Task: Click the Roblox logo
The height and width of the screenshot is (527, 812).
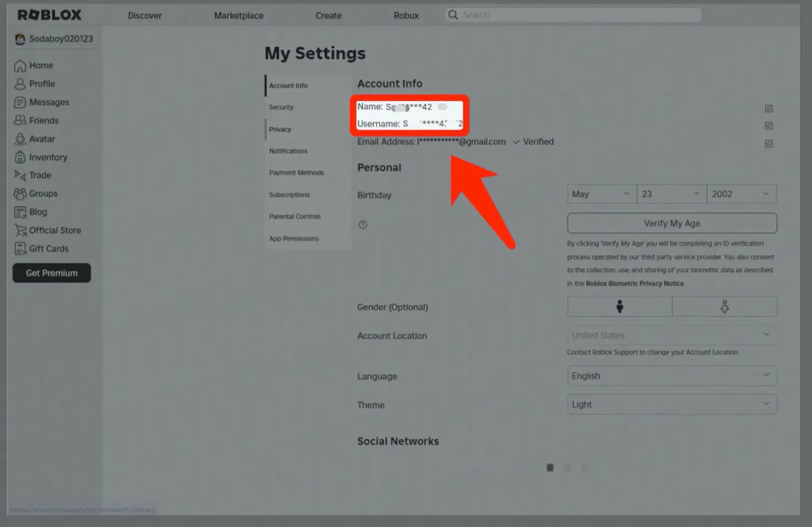Action: tap(49, 15)
